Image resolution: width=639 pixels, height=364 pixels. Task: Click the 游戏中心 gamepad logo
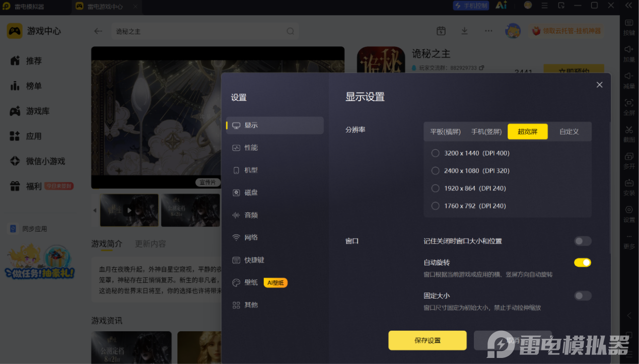point(15,31)
